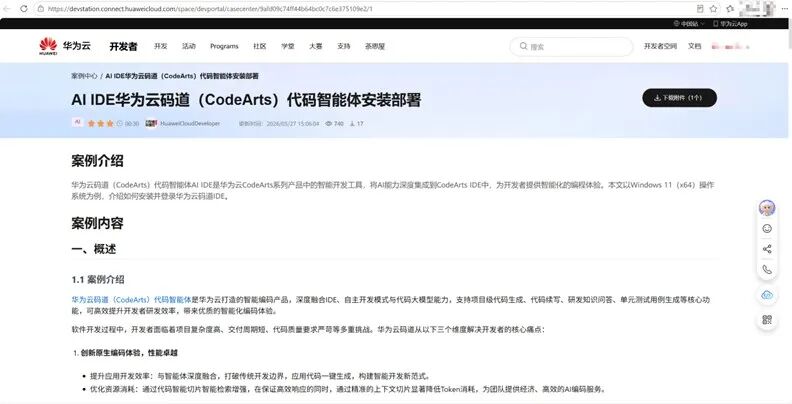Expand the 中国站 region dropdown
Viewport: 792px width, 404px height.
click(x=689, y=24)
